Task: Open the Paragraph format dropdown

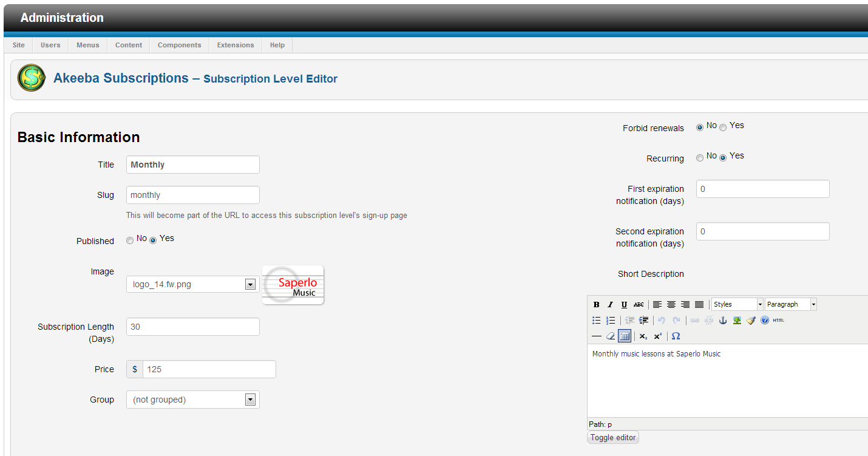Action: [791, 304]
